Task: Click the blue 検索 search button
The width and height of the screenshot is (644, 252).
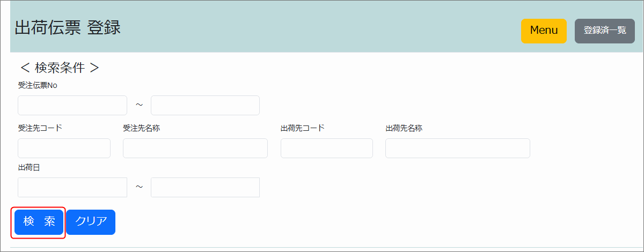Action: [x=39, y=222]
